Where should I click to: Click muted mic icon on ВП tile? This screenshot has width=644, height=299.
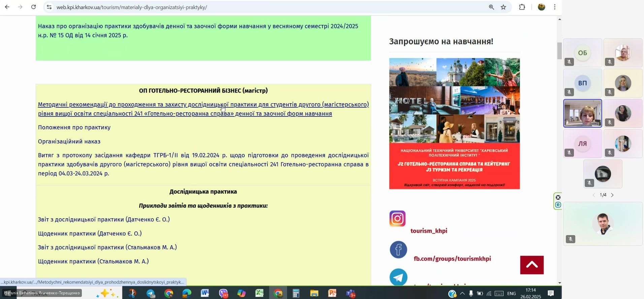[569, 92]
